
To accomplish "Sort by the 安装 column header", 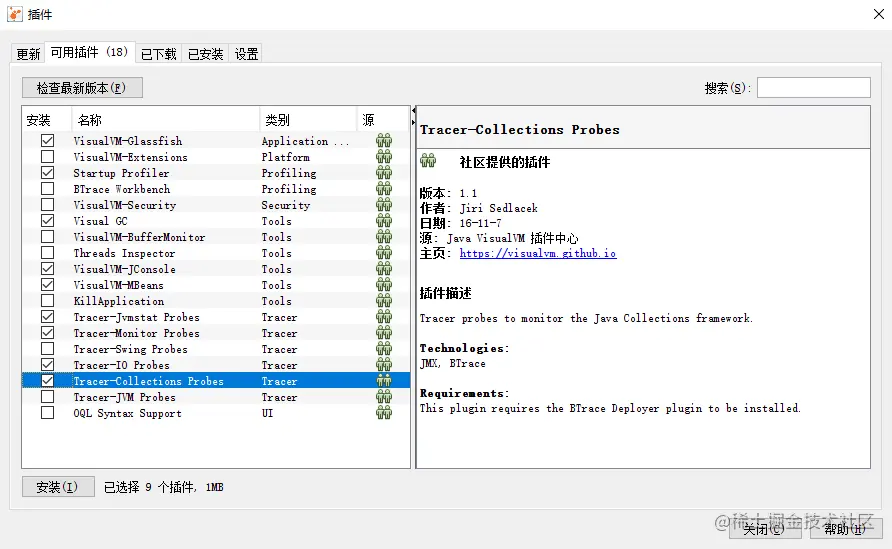I will tap(47, 120).
